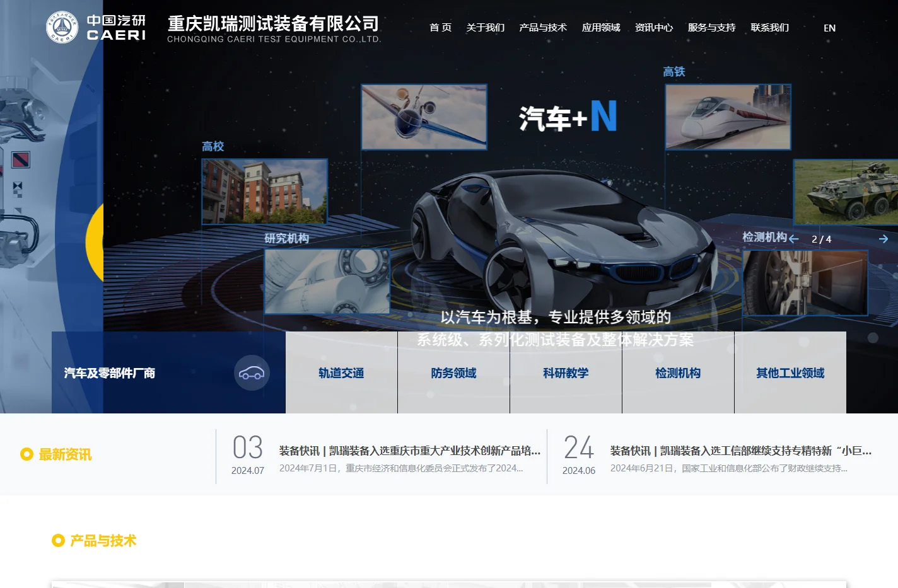Click the 产品与技术 section heading
Viewport: 898px width, 588px height.
pos(103,541)
